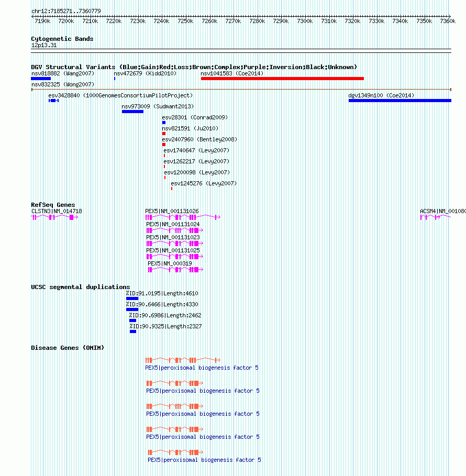Click the esv3428840 blue glyph

(54, 101)
